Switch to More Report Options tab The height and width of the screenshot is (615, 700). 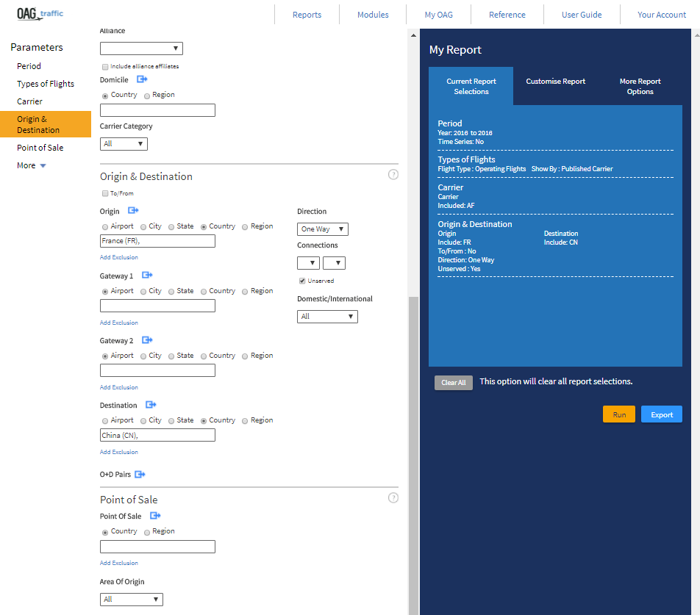pyautogui.click(x=640, y=86)
